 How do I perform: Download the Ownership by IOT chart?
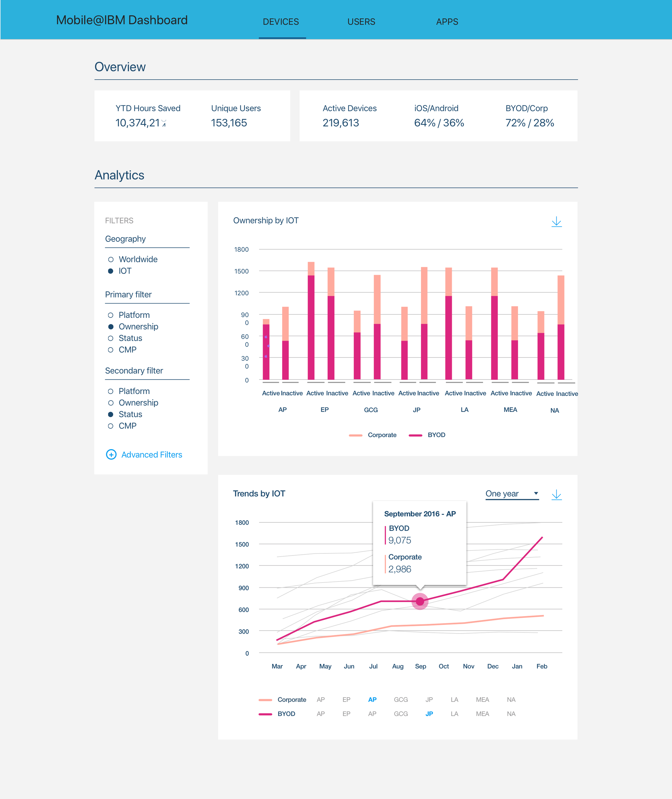tap(556, 222)
